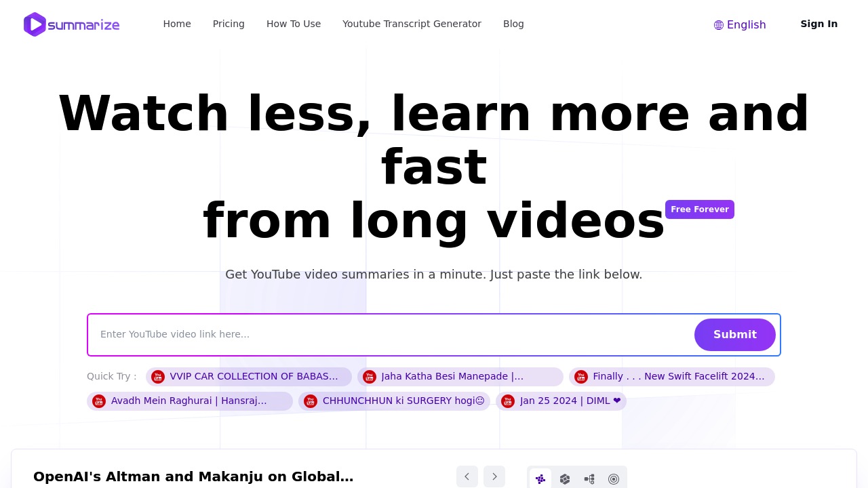Click the globe icon next to English
Image resolution: width=868 pixels, height=488 pixels.
point(718,24)
